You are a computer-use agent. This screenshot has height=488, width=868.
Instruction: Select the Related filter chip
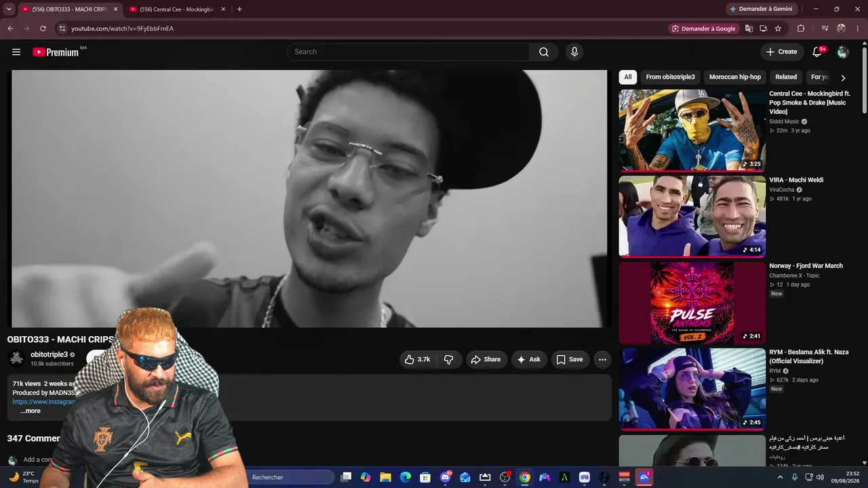(x=786, y=77)
